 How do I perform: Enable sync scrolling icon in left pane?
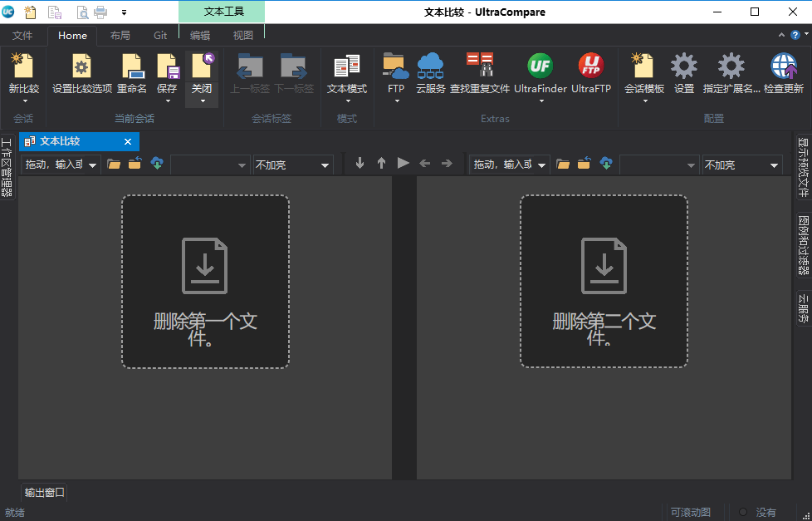click(x=157, y=164)
